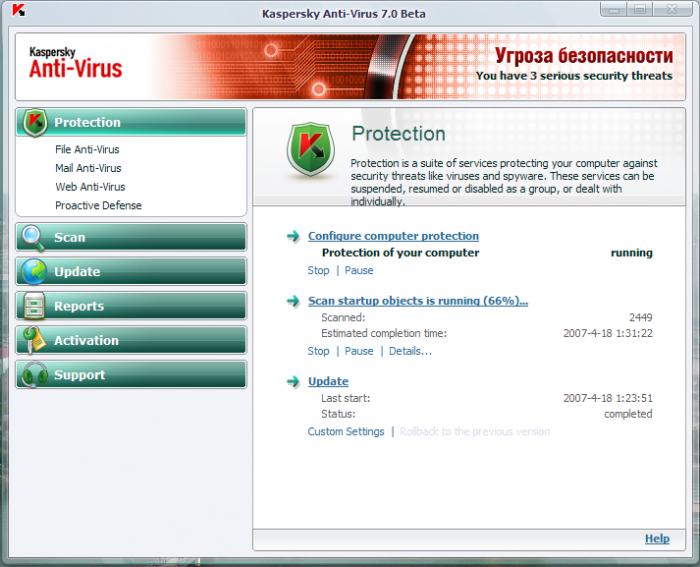
Task: Select File Anti-Virus component
Action: click(87, 150)
